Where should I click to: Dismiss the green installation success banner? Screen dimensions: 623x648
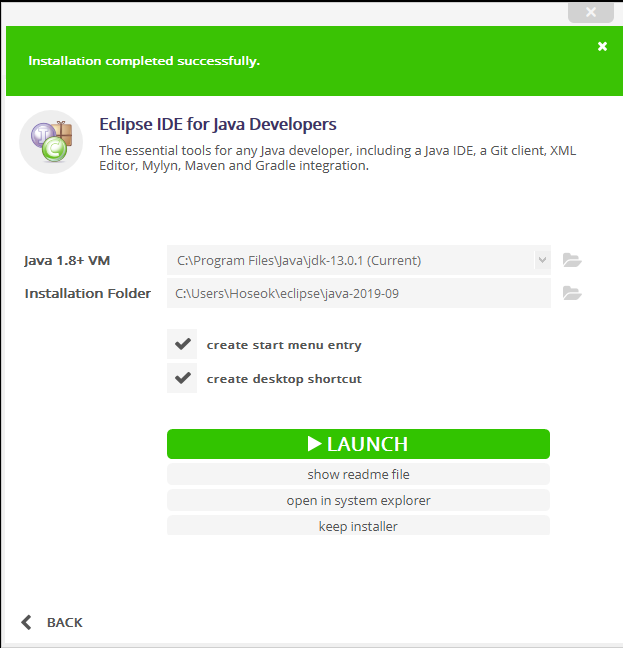click(602, 46)
